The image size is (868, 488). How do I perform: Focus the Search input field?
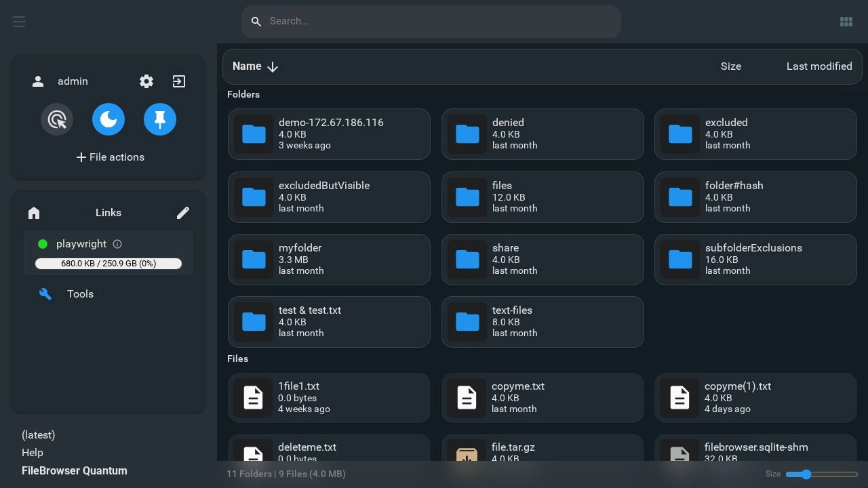point(431,22)
